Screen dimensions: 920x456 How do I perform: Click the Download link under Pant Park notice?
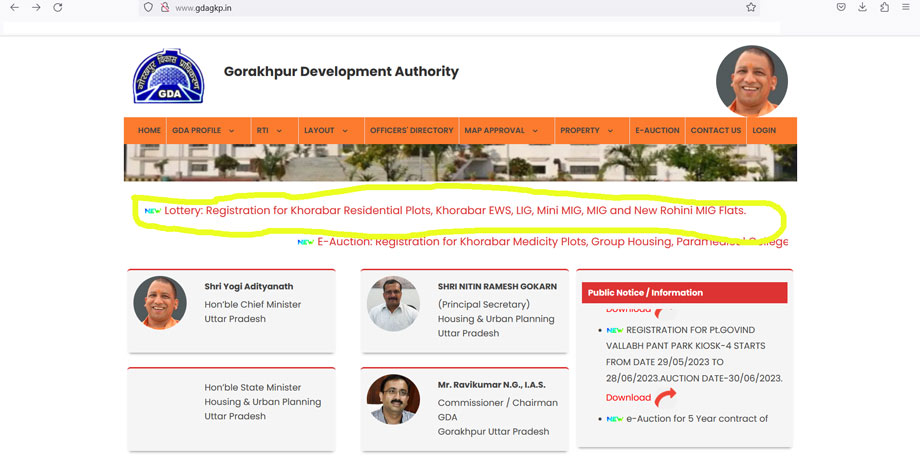(628, 398)
